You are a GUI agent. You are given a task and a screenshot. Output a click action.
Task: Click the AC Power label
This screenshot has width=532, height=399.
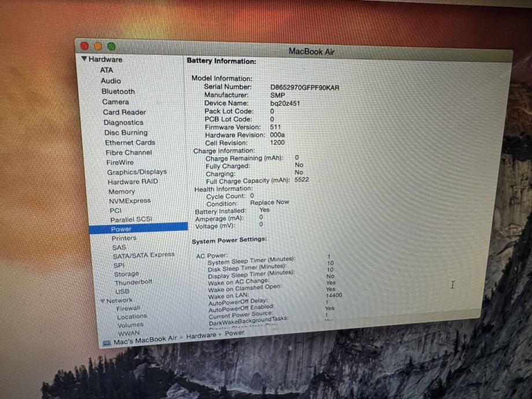pos(212,256)
